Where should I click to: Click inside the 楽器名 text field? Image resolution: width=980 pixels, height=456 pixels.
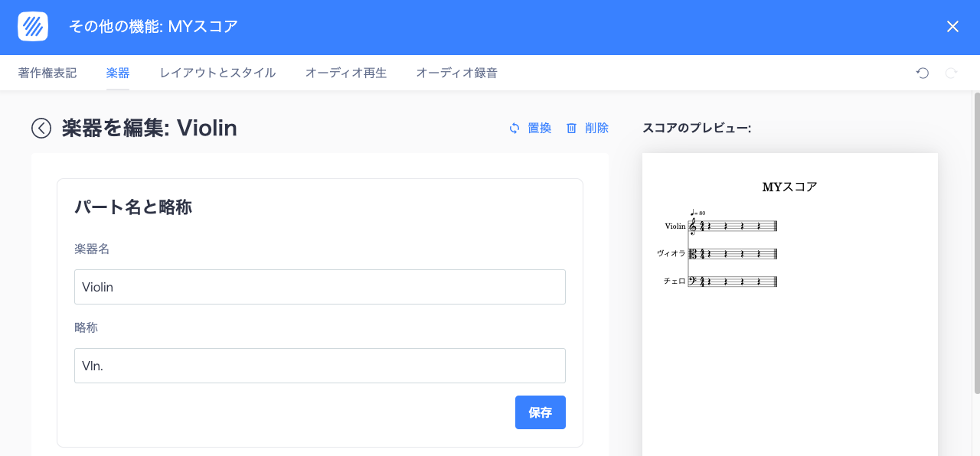click(x=319, y=287)
